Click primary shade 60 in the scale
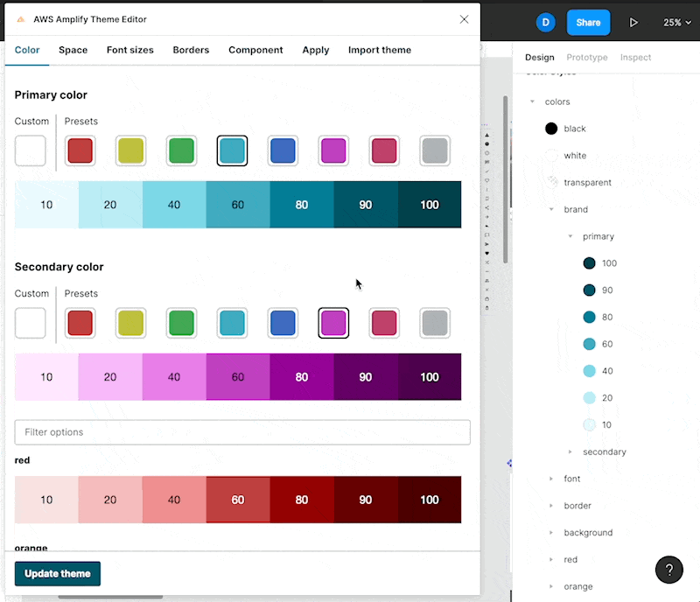This screenshot has width=700, height=602. 238,205
